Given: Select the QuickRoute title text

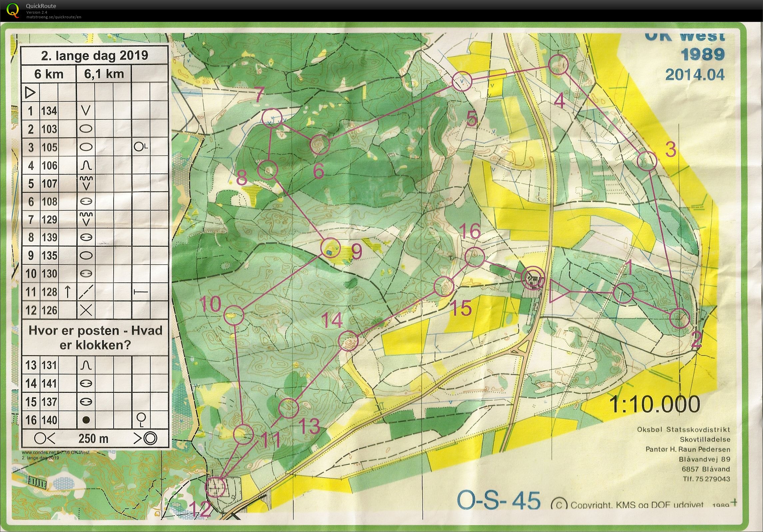Looking at the screenshot, I should 41,6.
